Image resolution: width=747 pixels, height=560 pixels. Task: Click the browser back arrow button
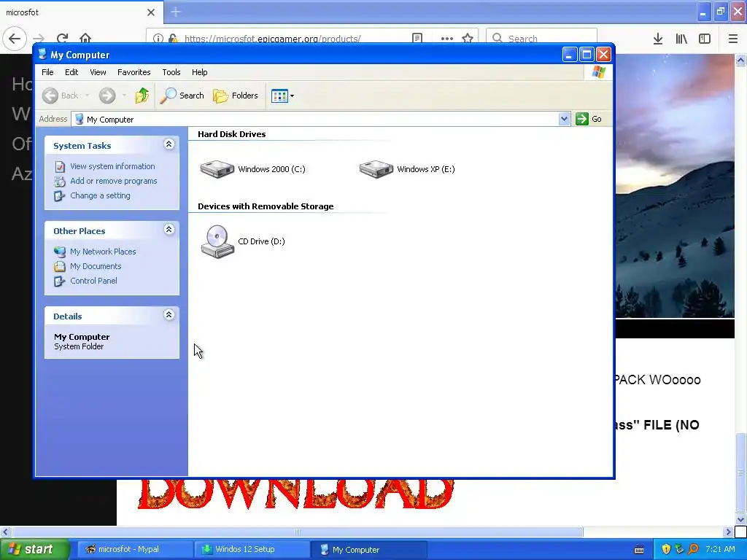pyautogui.click(x=15, y=39)
